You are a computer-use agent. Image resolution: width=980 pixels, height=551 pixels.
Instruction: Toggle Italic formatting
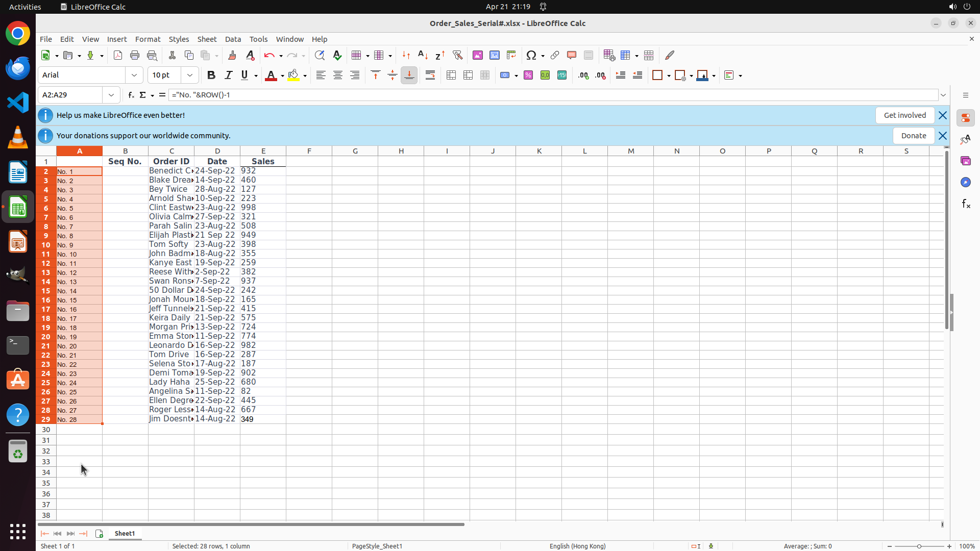tap(228, 76)
